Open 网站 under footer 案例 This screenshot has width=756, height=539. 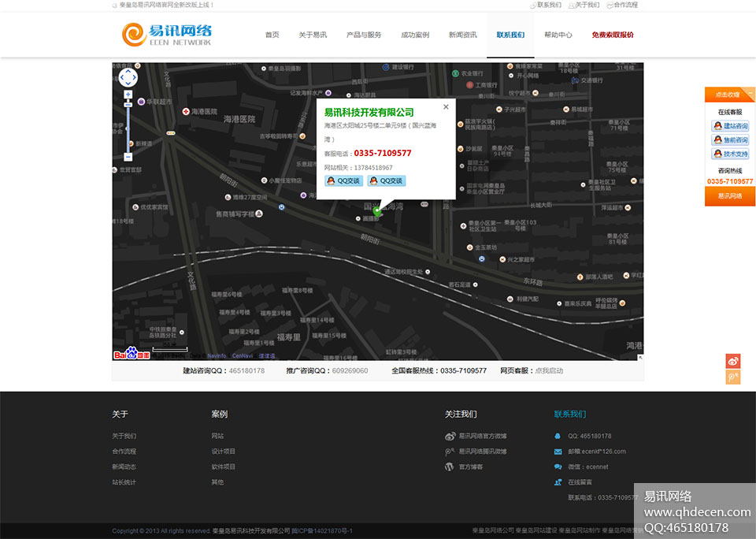click(x=217, y=436)
